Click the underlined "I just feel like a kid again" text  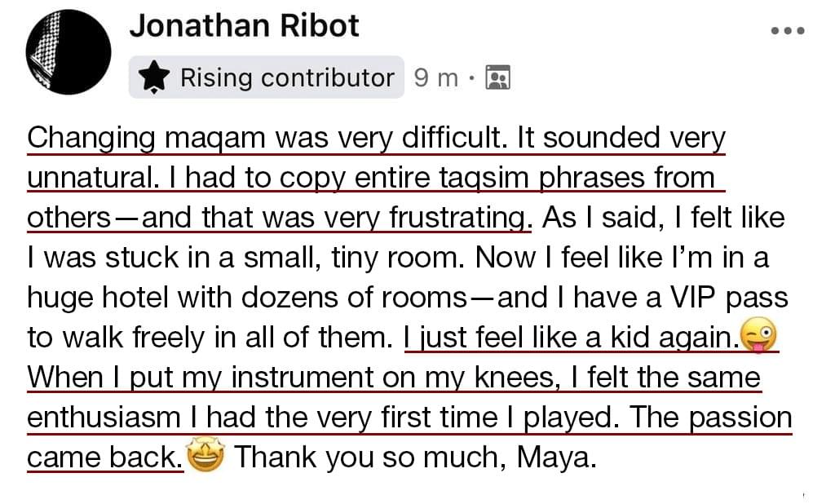click(571, 338)
